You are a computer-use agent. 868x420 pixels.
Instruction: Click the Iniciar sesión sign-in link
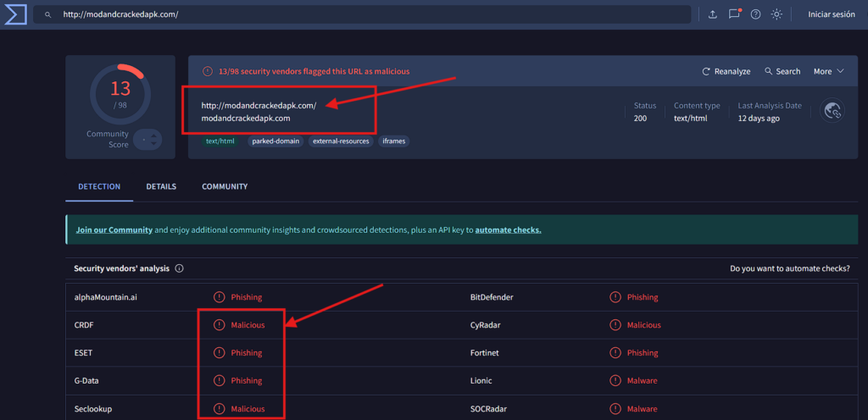point(831,14)
